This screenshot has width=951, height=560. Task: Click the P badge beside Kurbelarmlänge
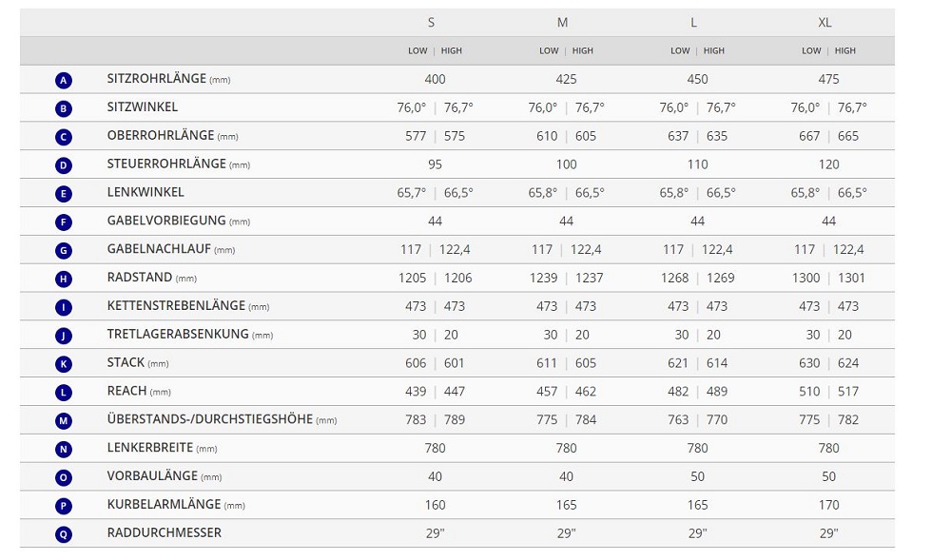(x=64, y=505)
